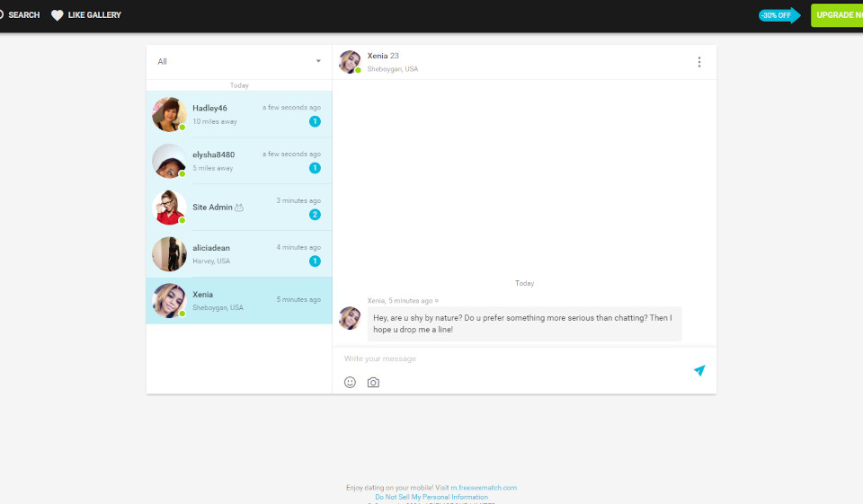Image resolution: width=863 pixels, height=504 pixels.
Task: Open the three-dot chat options menu
Action: pyautogui.click(x=699, y=62)
